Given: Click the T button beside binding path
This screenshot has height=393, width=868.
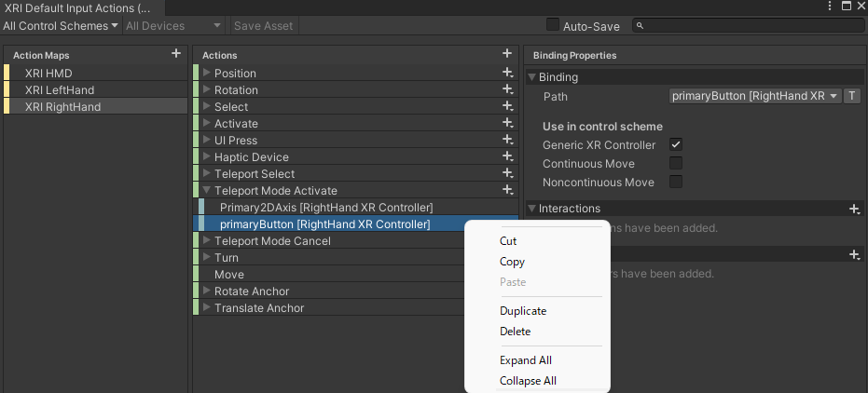Looking at the screenshot, I should pos(853,96).
